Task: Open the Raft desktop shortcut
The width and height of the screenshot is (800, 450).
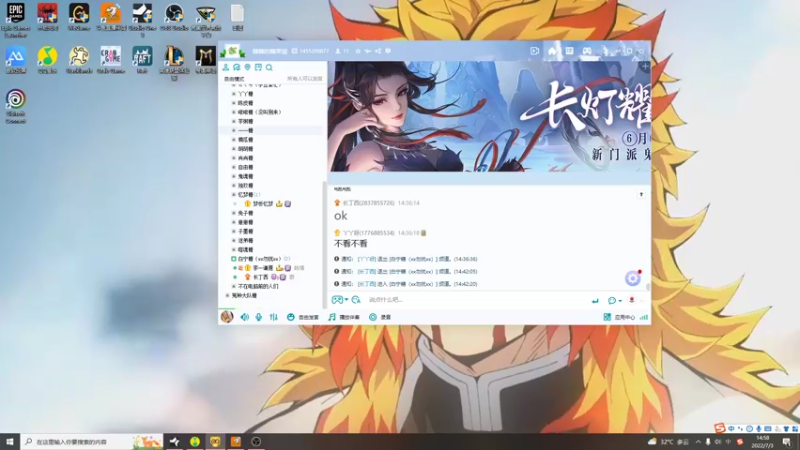Action: coord(142,60)
